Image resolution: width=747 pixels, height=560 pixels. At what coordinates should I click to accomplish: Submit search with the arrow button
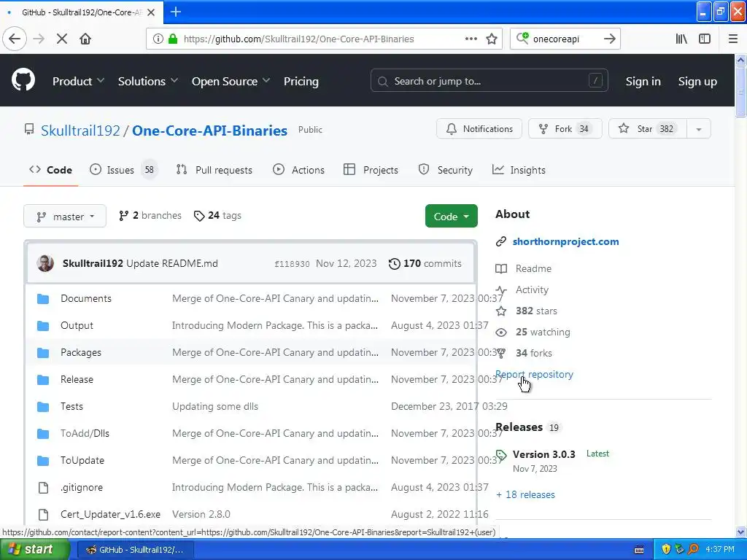(x=609, y=39)
